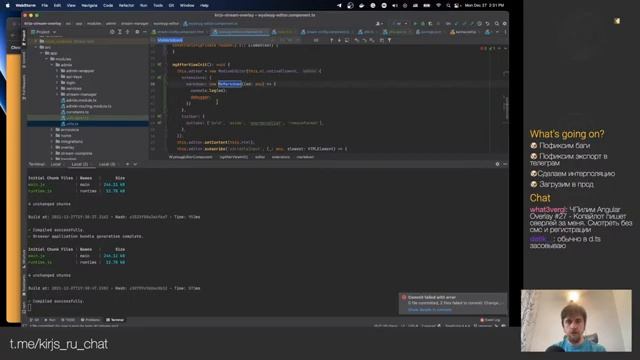The width and height of the screenshot is (640, 360).
Task: Open the File menu
Action: click(x=44, y=6)
